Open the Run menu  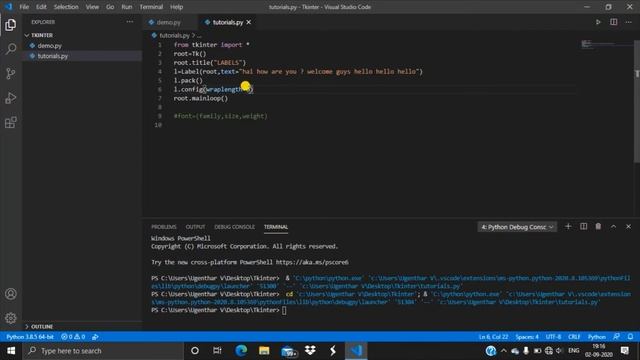tap(127, 7)
